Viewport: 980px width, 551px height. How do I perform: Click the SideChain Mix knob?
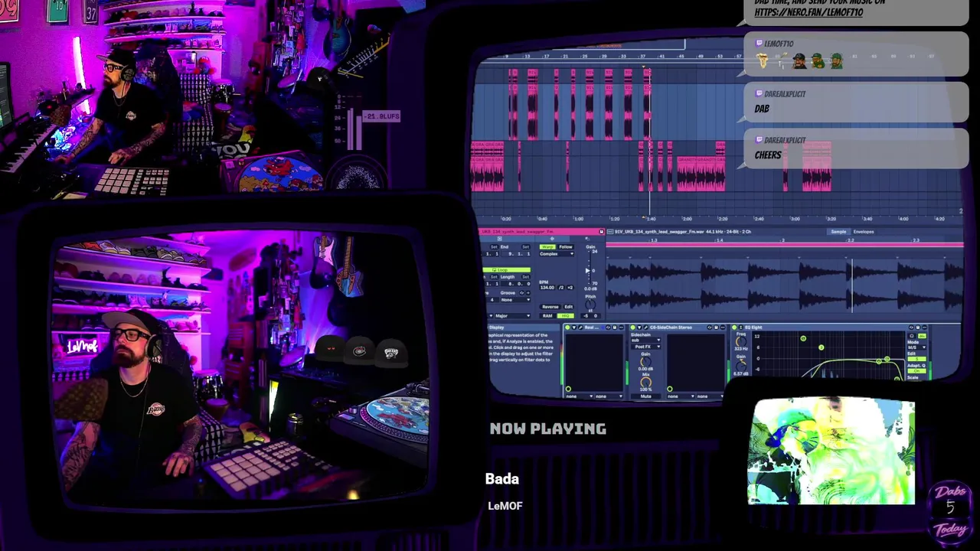pyautogui.click(x=645, y=382)
